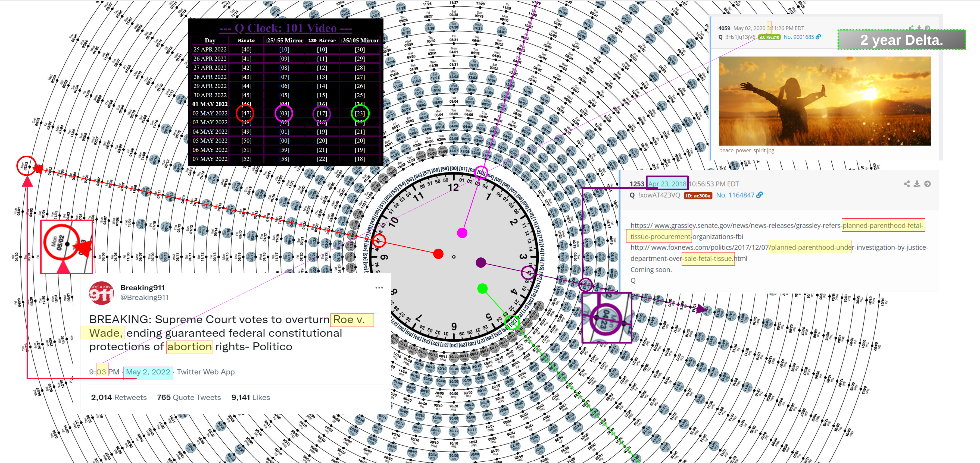Open the Breaking911 profile avatar
Image resolution: width=980 pixels, height=463 pixels.
(x=101, y=293)
